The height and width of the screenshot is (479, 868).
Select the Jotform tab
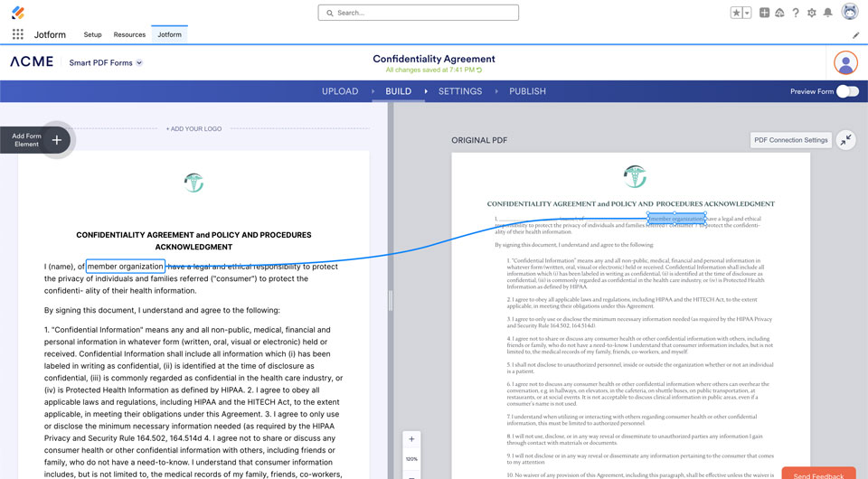click(169, 34)
